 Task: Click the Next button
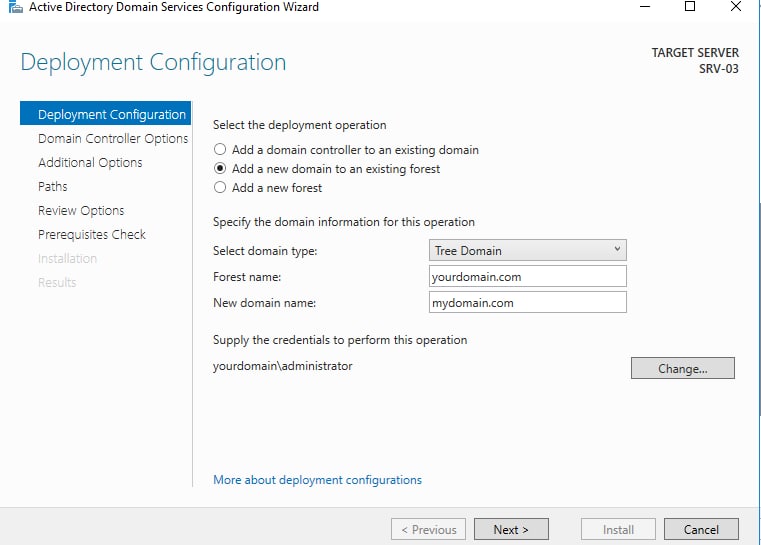tap(511, 529)
